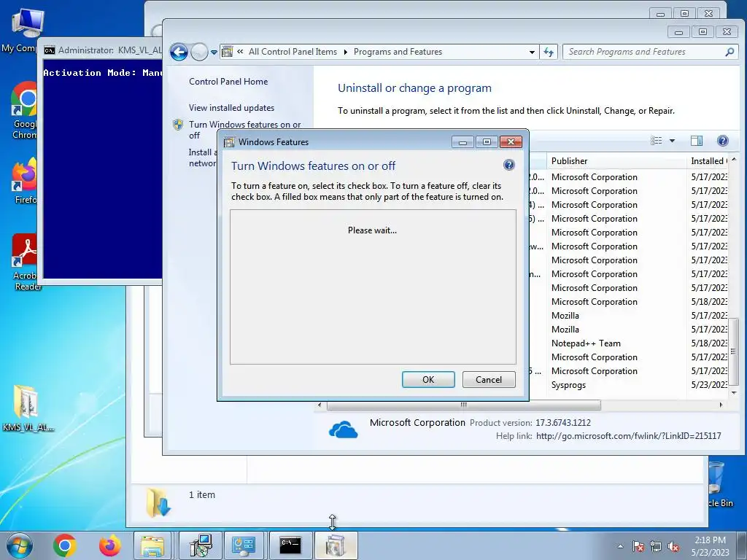Launch Chrome from the taskbar

pos(64,545)
